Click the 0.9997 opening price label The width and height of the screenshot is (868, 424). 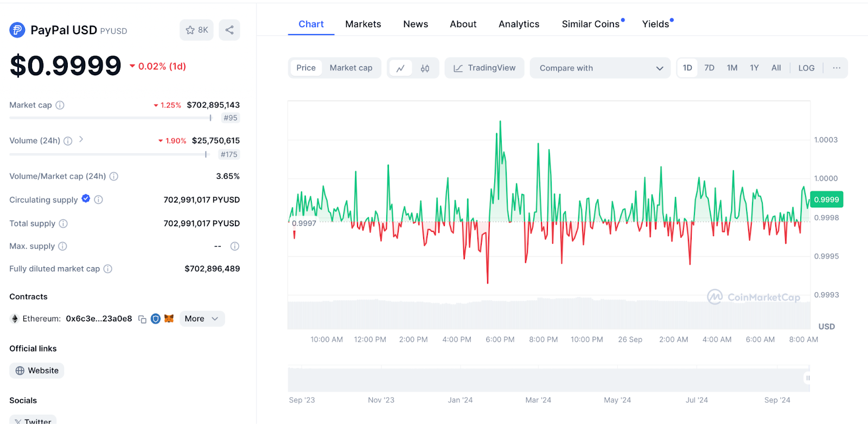[x=304, y=223]
